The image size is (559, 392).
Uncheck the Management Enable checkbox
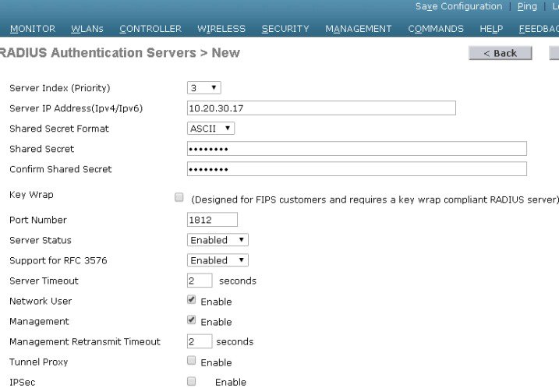[x=192, y=320]
